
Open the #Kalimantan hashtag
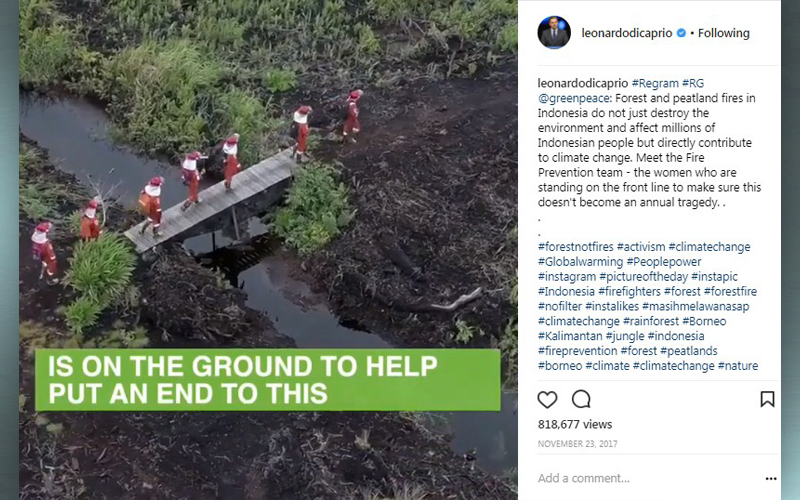(570, 336)
